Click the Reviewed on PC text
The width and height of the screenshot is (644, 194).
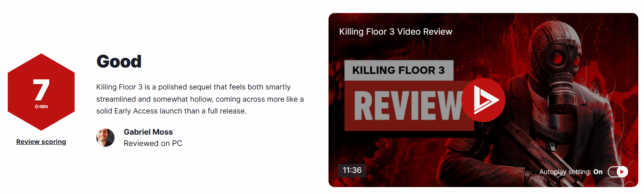coord(153,143)
